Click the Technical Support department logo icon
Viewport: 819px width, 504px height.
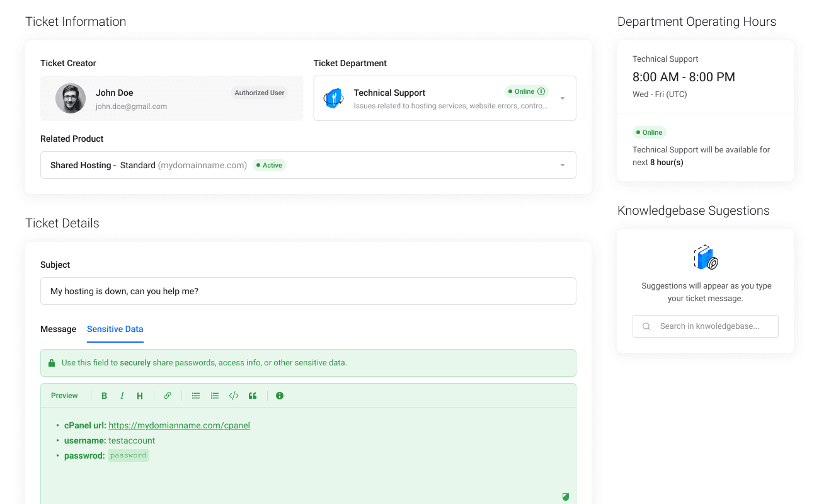pos(334,98)
